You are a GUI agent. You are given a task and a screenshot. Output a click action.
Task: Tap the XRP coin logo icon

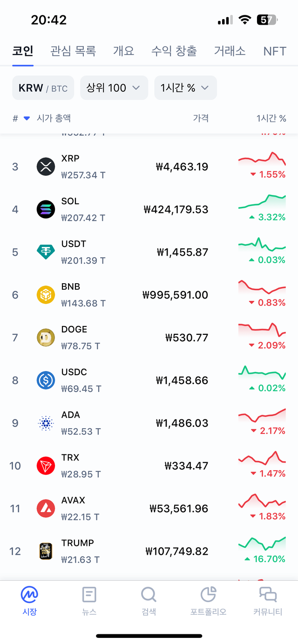coord(46,166)
